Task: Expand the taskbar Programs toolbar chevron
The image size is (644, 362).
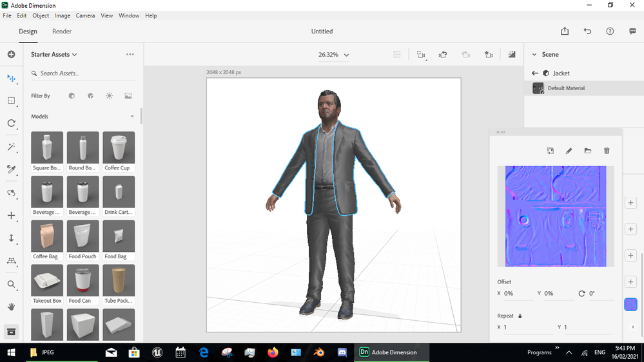Action: point(557,348)
